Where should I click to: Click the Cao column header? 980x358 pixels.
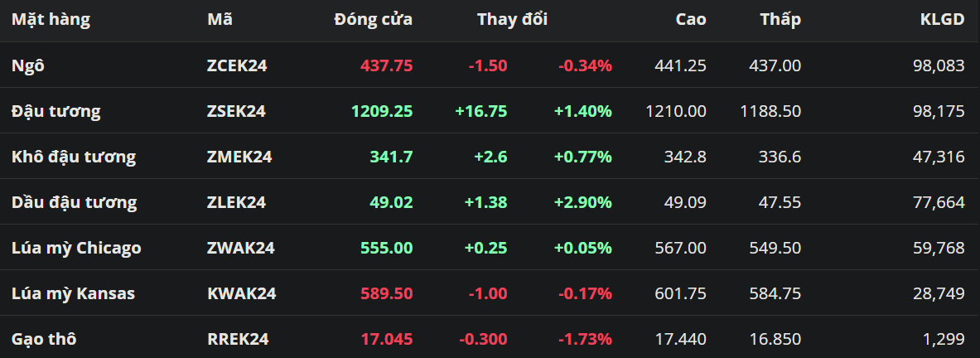click(691, 19)
